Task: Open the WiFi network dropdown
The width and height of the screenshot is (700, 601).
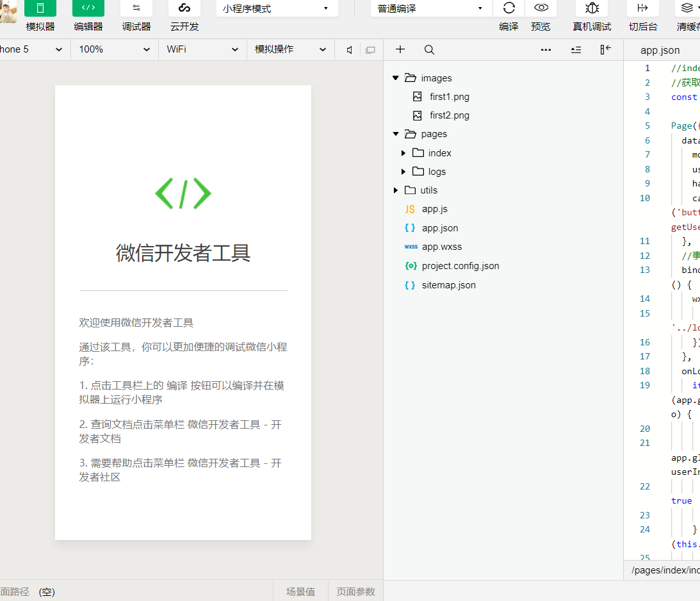Action: [202, 49]
